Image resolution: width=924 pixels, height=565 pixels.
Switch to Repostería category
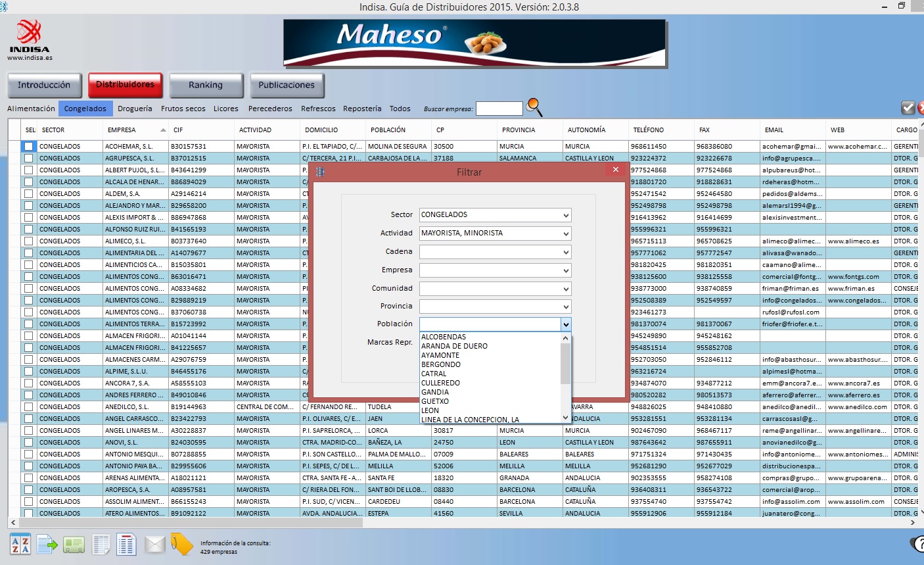point(362,109)
